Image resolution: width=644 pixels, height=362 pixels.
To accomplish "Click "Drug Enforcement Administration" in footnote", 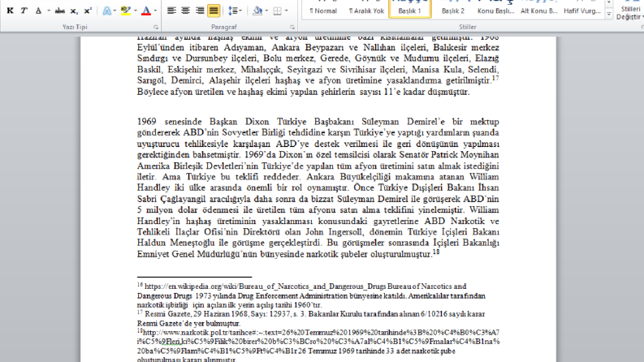I will (292, 296).
